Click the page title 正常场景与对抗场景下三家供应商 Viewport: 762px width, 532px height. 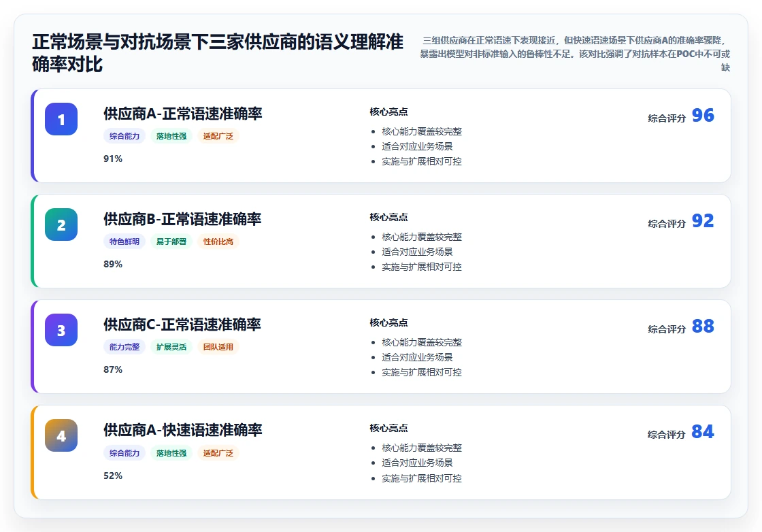coord(218,53)
